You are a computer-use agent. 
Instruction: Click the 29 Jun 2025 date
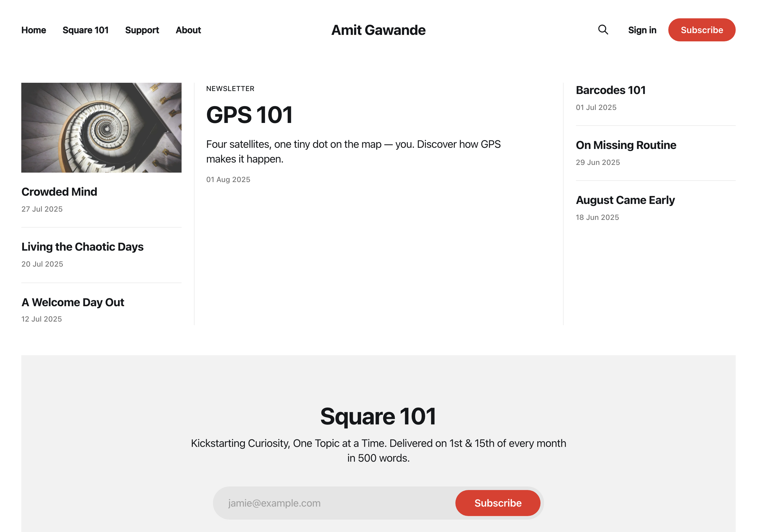click(598, 163)
